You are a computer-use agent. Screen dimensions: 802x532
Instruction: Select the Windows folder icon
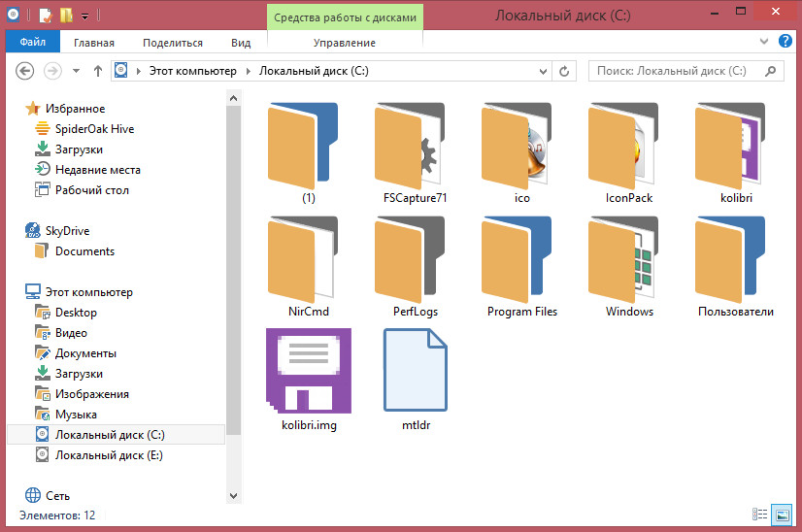623,259
